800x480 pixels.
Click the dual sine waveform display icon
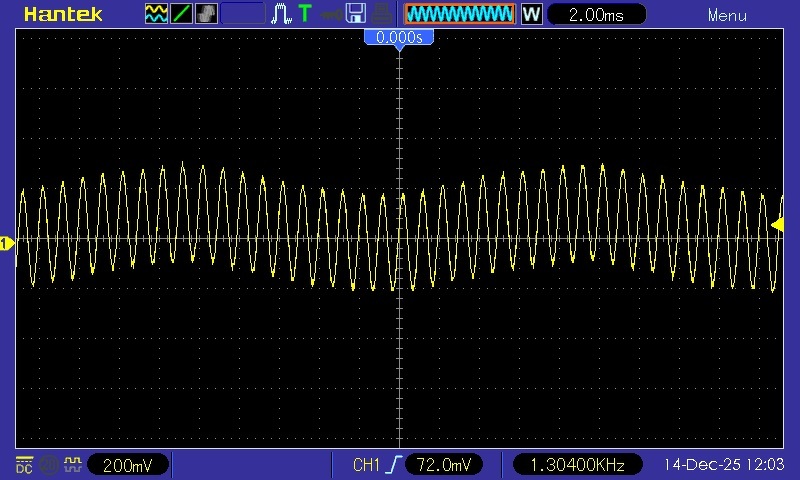coord(156,14)
